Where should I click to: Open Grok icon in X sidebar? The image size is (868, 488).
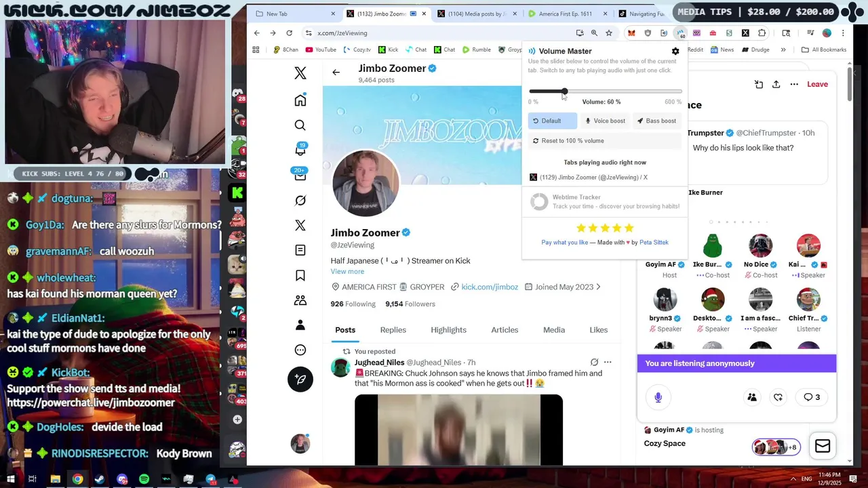[300, 201]
